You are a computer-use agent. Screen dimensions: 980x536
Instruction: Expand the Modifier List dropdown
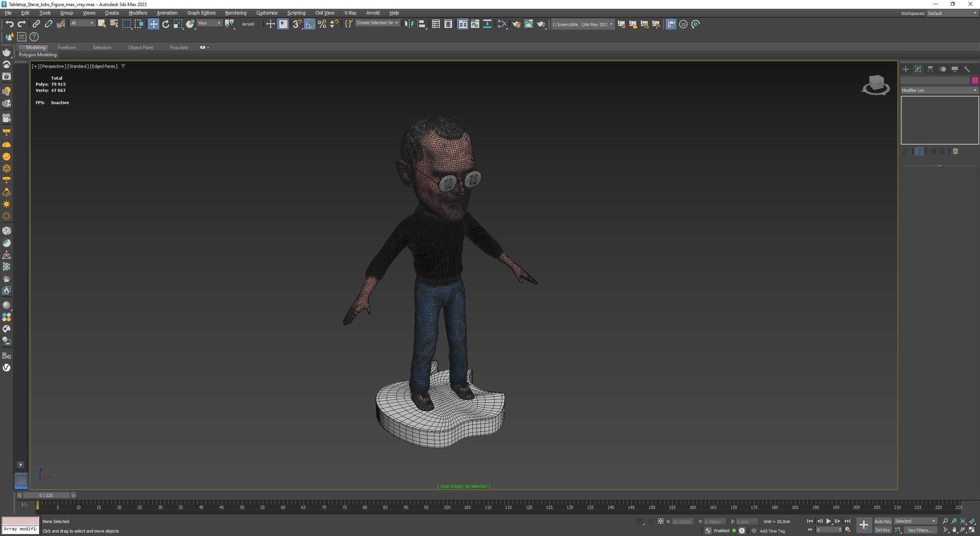tap(939, 90)
